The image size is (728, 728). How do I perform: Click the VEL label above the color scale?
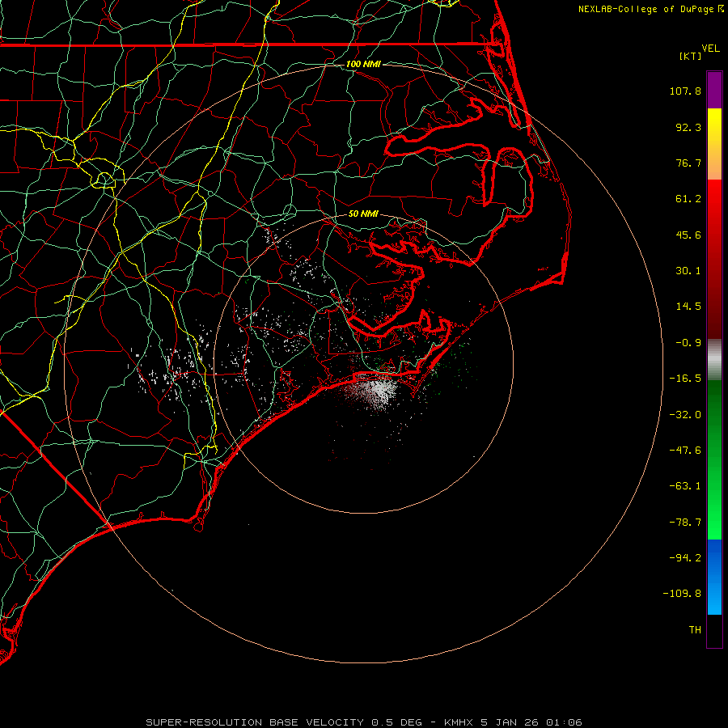(710, 48)
